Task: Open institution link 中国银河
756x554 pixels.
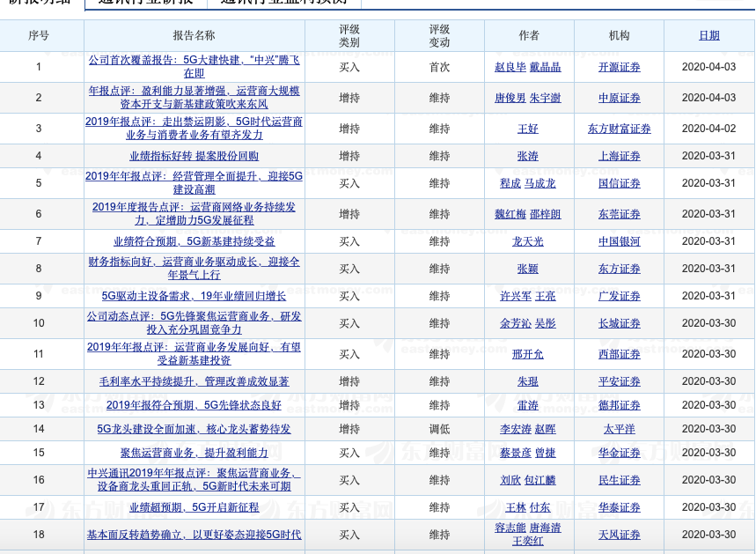Action: pyautogui.click(x=619, y=241)
